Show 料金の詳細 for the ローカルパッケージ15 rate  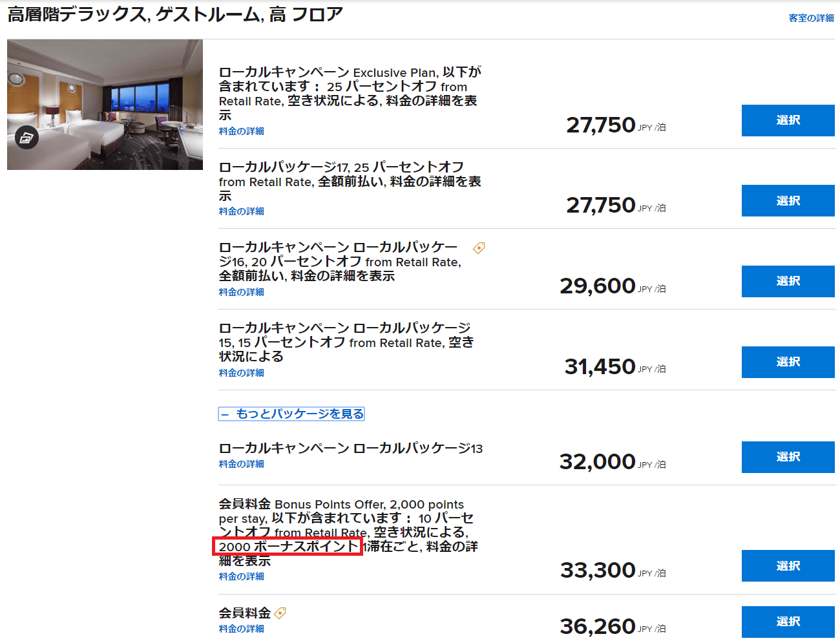241,373
